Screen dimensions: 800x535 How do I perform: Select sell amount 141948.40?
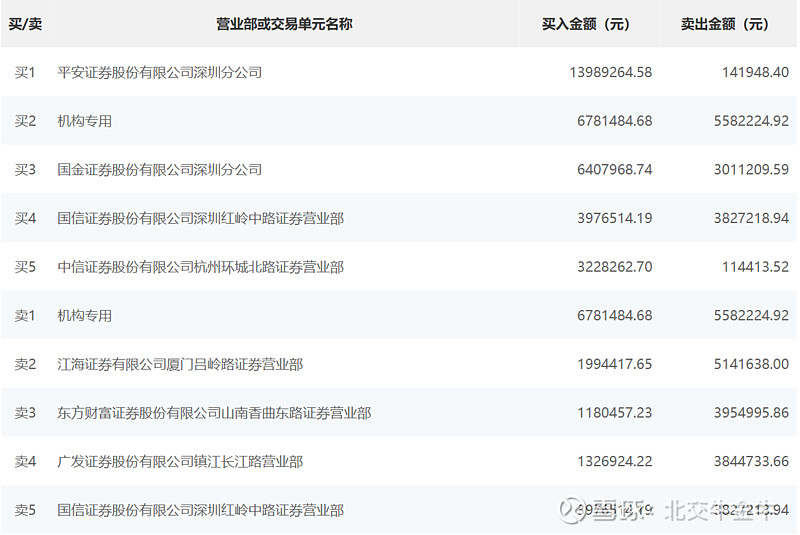coord(756,72)
